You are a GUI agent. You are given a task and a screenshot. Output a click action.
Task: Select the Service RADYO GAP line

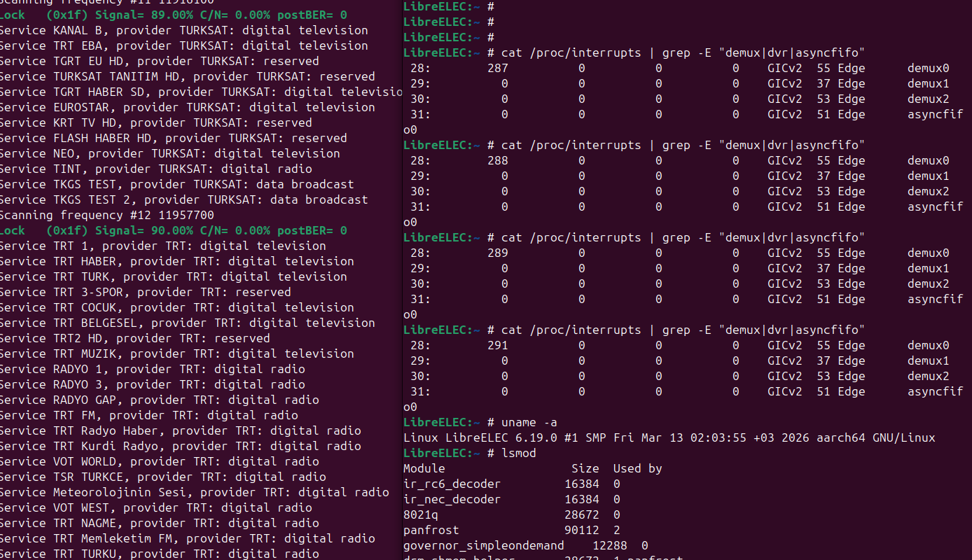point(159,400)
